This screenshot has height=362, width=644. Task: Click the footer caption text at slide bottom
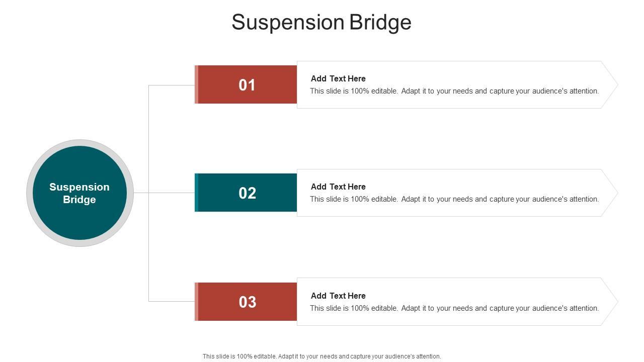coord(321,356)
